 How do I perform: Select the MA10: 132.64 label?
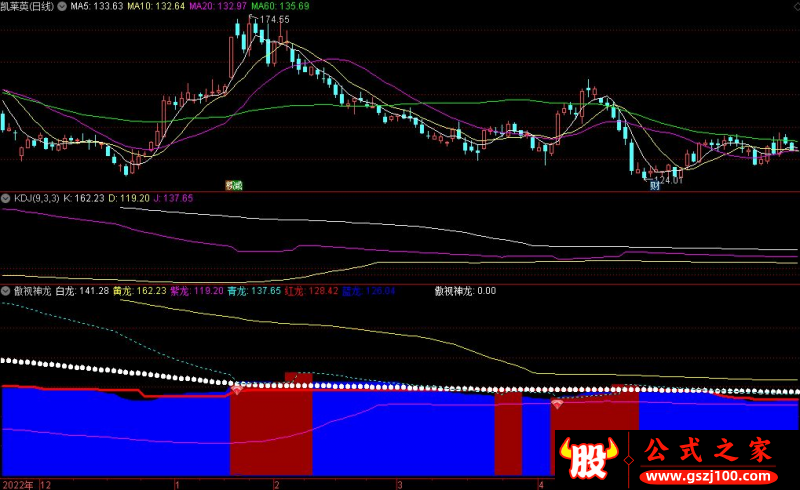coord(156,6)
